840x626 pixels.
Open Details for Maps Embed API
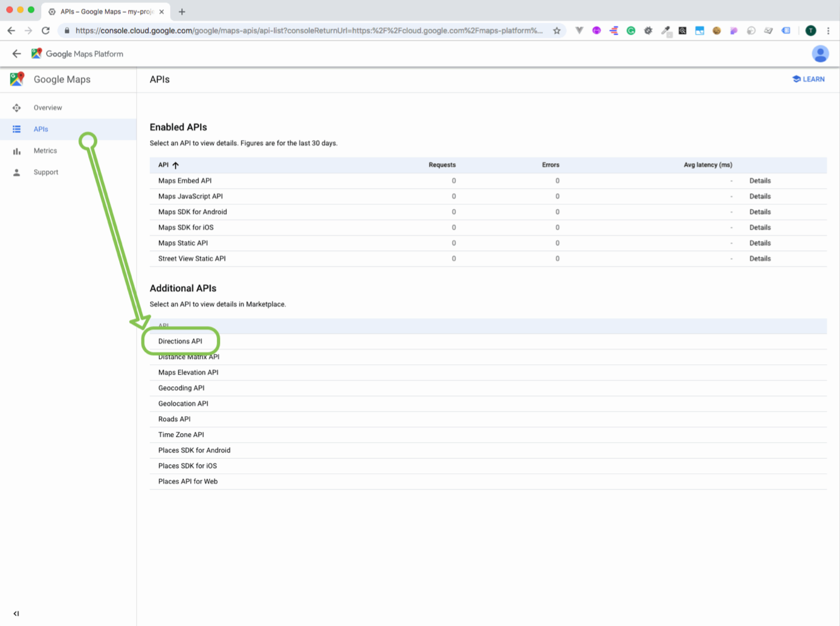tap(760, 181)
